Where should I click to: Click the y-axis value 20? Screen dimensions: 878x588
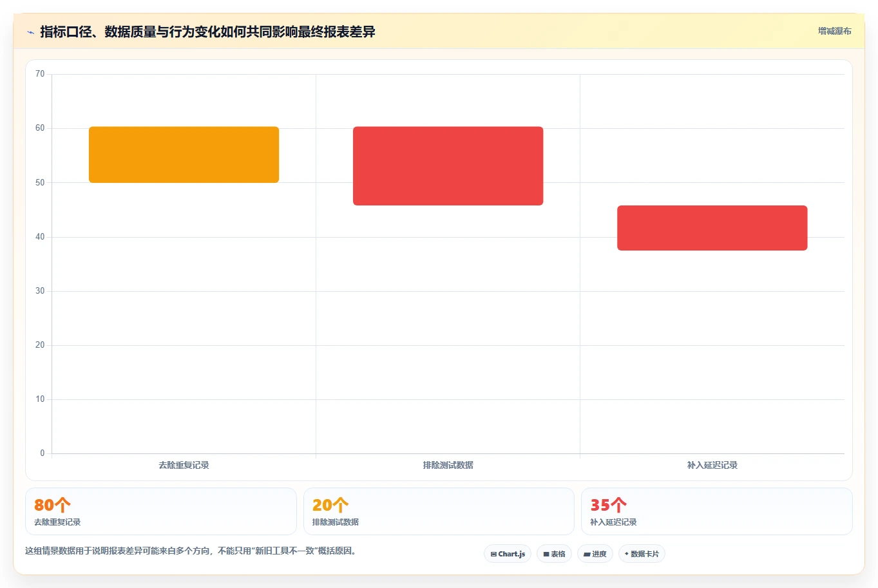(40, 345)
